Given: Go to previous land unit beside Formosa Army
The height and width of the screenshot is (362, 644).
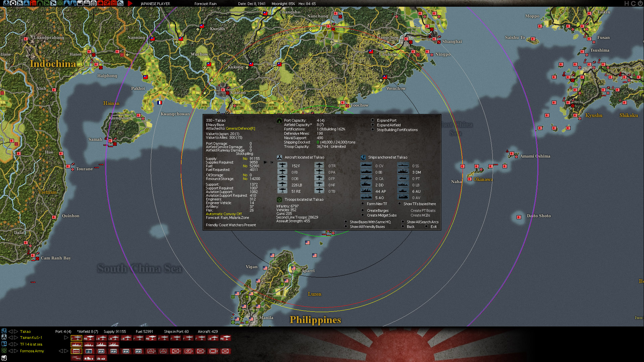Looking at the screenshot, I should [x=10, y=351].
